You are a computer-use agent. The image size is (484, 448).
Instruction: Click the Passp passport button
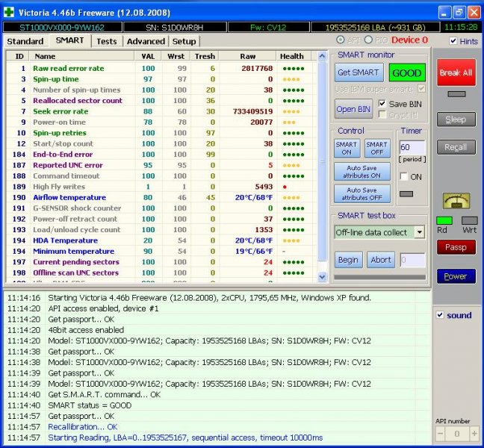[456, 247]
